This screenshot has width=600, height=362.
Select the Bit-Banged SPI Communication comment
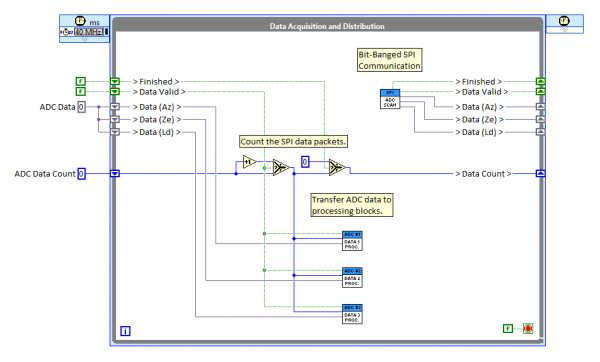[x=390, y=60]
